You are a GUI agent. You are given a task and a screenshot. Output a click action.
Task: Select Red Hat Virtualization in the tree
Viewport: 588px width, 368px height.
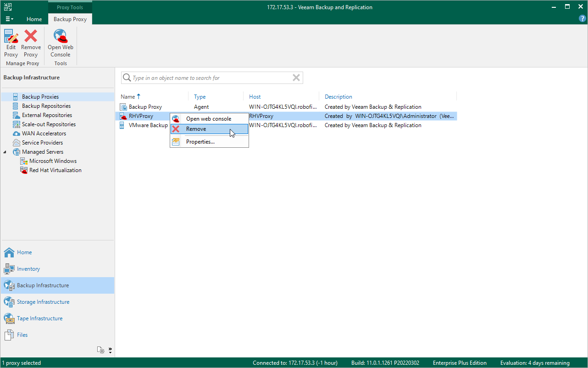pos(55,170)
